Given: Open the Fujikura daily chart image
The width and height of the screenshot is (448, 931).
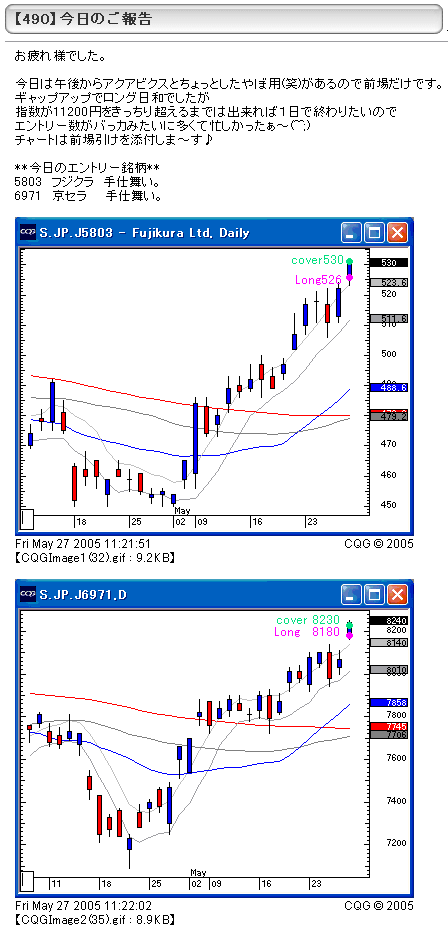Looking at the screenshot, I should pyautogui.click(x=214, y=377).
